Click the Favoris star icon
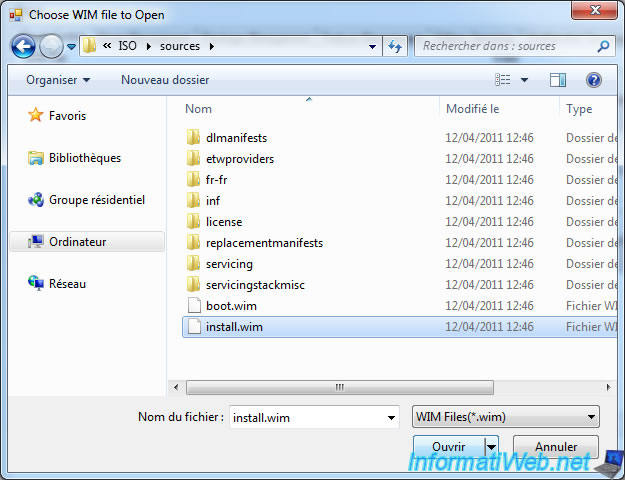The height and width of the screenshot is (480, 625). point(35,115)
